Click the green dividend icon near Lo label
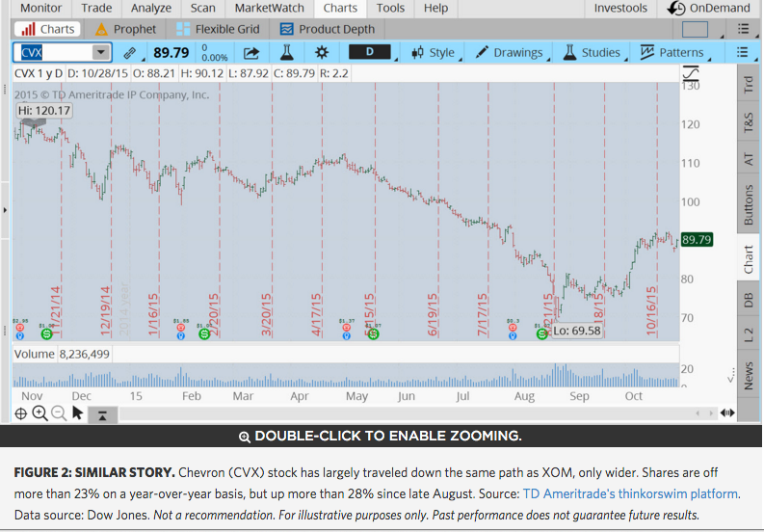This screenshot has width=764, height=532. click(x=542, y=334)
